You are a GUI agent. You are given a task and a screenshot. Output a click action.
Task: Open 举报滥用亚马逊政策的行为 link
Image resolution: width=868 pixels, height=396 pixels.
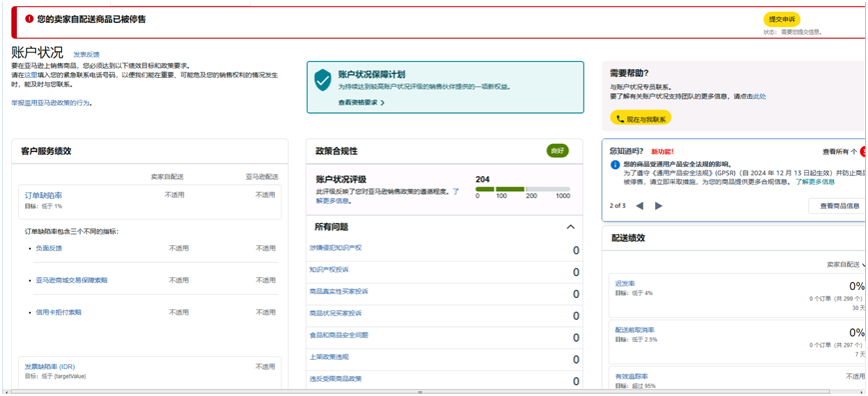(52, 102)
